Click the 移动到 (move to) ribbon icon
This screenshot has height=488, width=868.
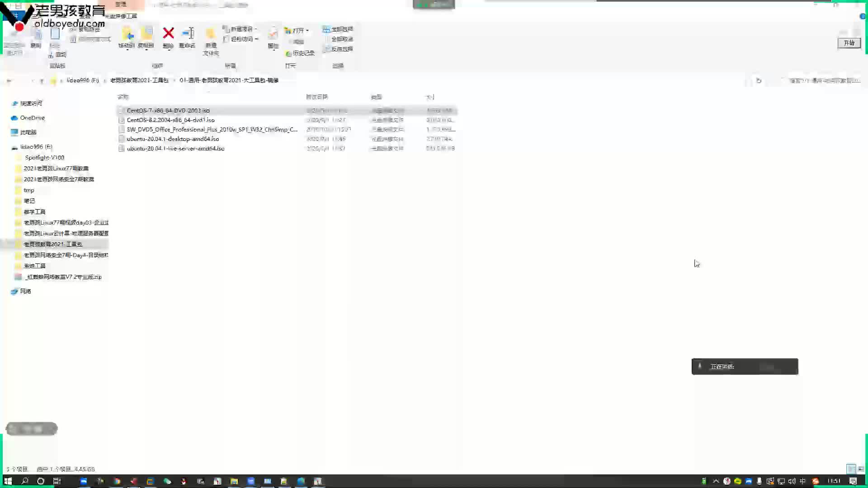(x=127, y=38)
